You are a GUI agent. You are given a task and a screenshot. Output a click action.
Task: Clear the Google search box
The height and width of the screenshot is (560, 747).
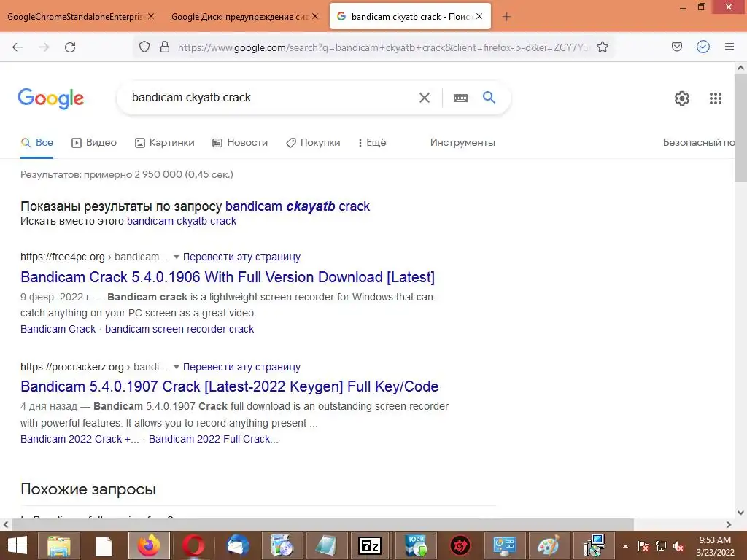pos(425,98)
